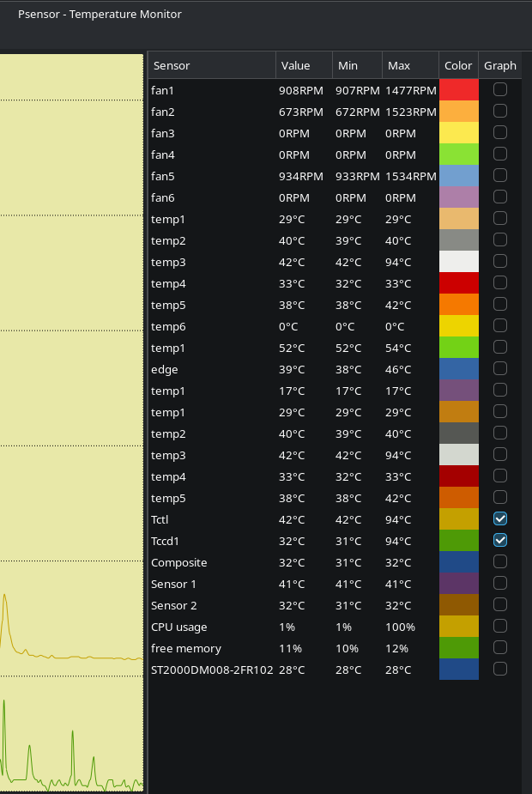Sort by the Value column header
This screenshot has height=794, width=532.
tap(304, 65)
